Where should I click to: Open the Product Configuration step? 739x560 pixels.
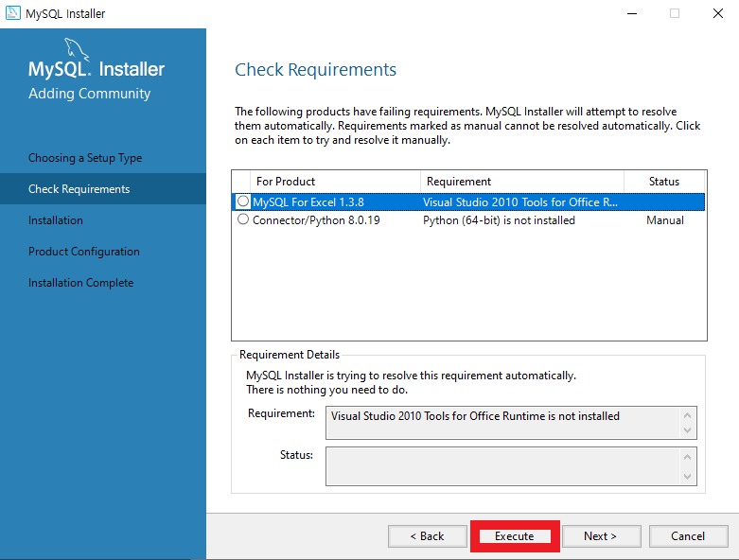pos(84,252)
